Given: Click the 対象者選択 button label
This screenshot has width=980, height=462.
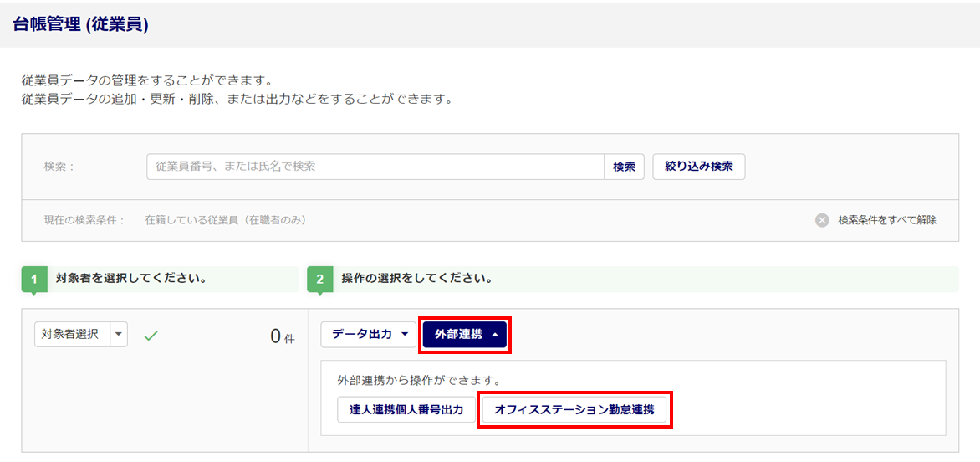Looking at the screenshot, I should click(73, 335).
